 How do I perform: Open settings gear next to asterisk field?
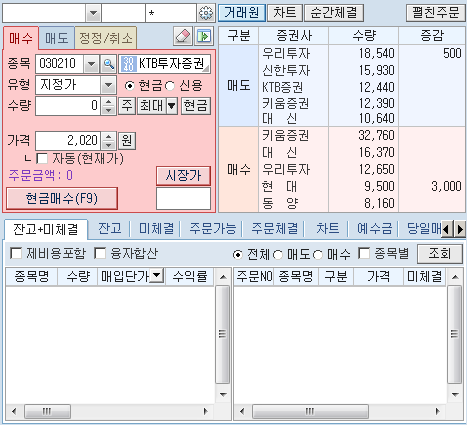(206, 13)
